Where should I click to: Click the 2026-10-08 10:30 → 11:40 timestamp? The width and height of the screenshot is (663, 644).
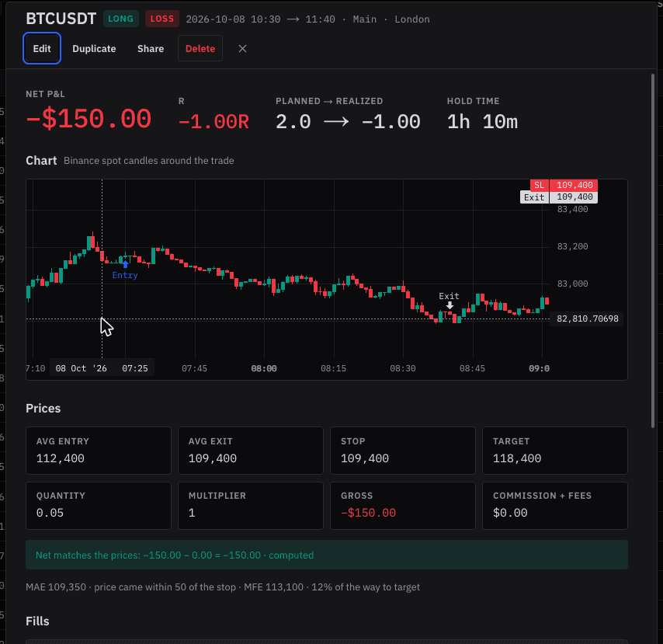pos(261,19)
